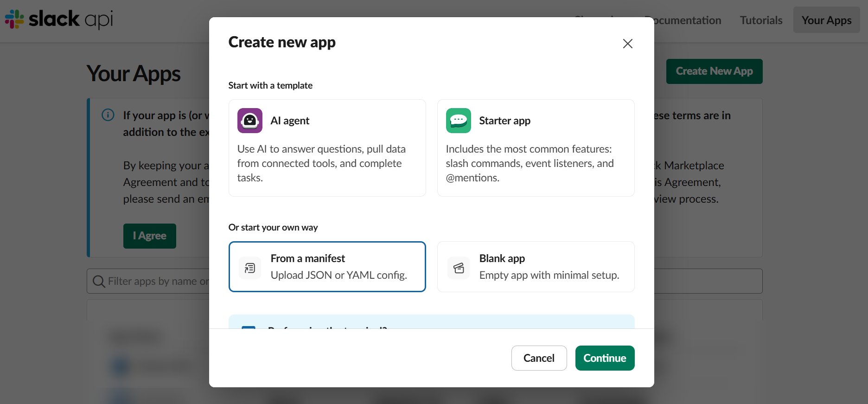Viewport: 868px width, 404px height.
Task: Click the Create New App button
Action: (x=715, y=71)
